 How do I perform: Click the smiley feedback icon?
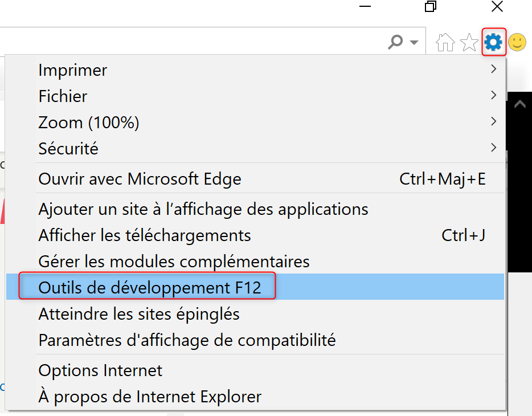click(x=517, y=42)
